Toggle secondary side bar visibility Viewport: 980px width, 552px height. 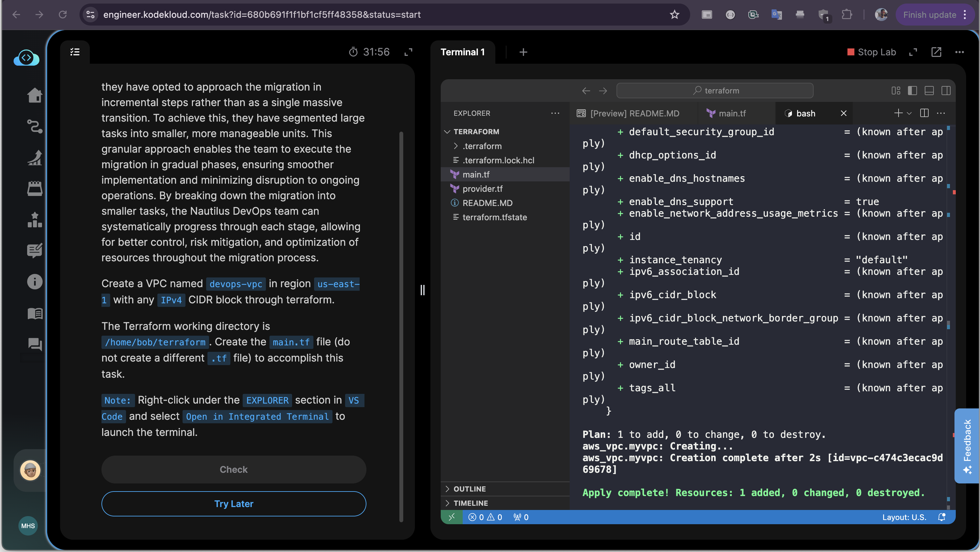[x=946, y=91]
